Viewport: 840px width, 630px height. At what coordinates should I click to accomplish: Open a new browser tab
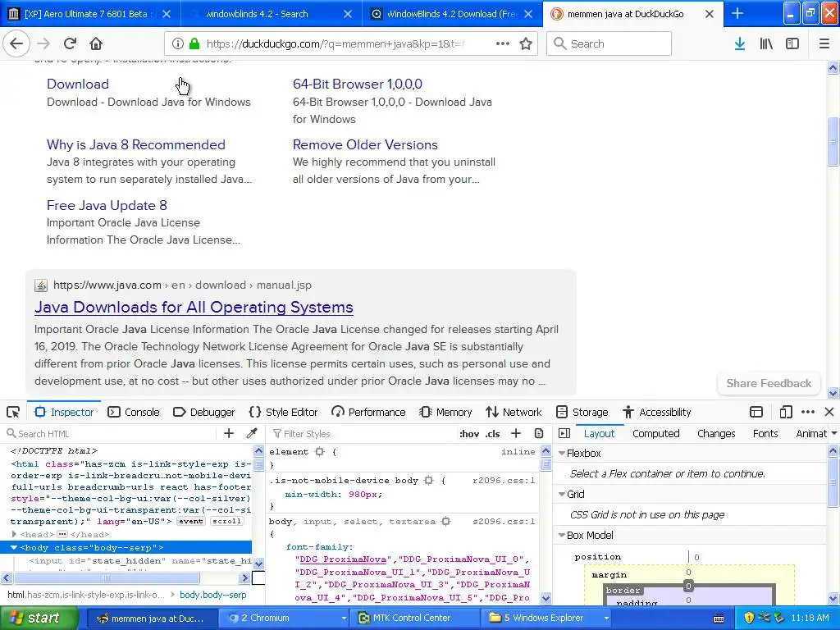(737, 14)
